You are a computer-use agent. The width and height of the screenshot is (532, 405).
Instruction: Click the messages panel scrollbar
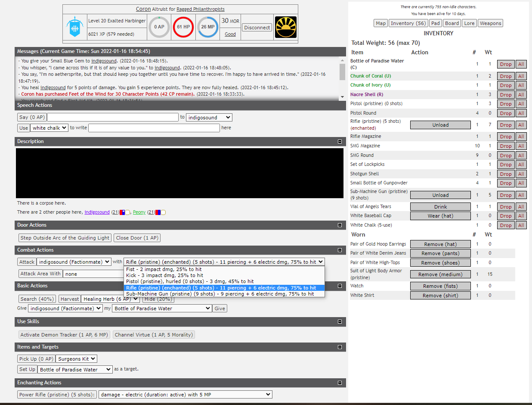point(342,79)
